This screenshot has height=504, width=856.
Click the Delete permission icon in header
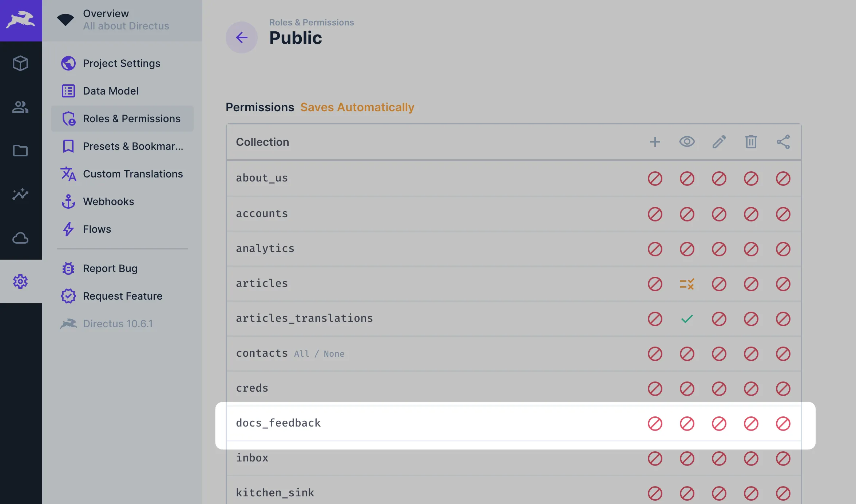750,142
